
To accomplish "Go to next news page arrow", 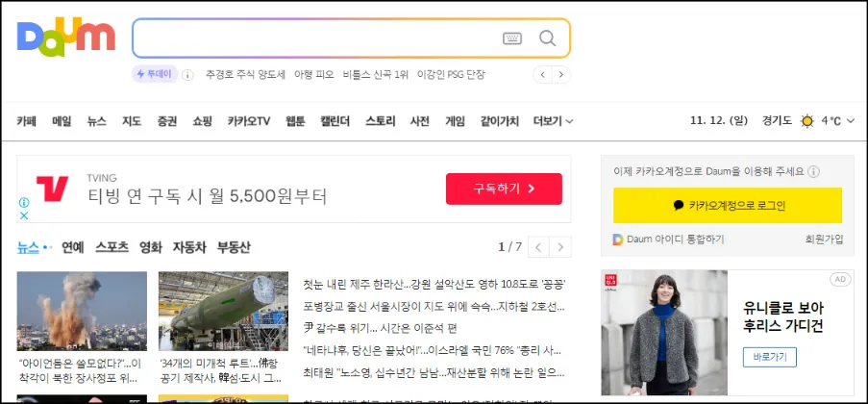I will (560, 247).
